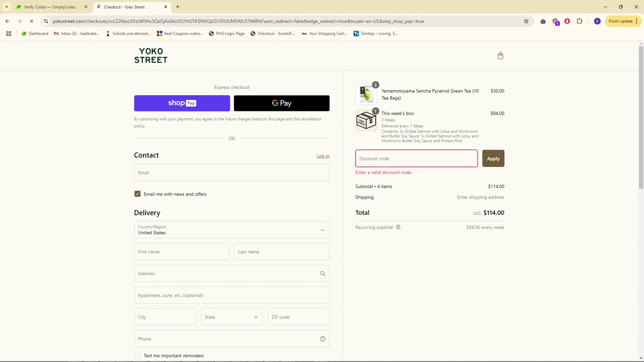Image resolution: width=644 pixels, height=362 pixels.
Task: Pay with the G Pay button
Action: [x=282, y=103]
